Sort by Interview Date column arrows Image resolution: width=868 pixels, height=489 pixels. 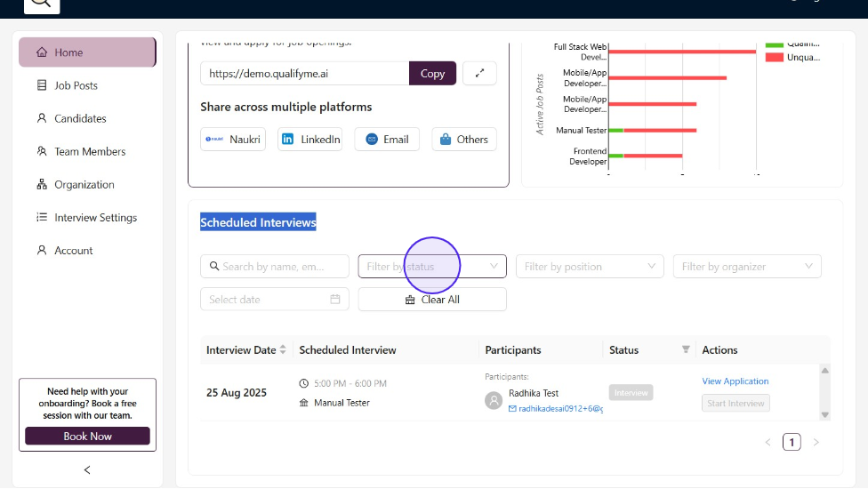pyautogui.click(x=283, y=350)
